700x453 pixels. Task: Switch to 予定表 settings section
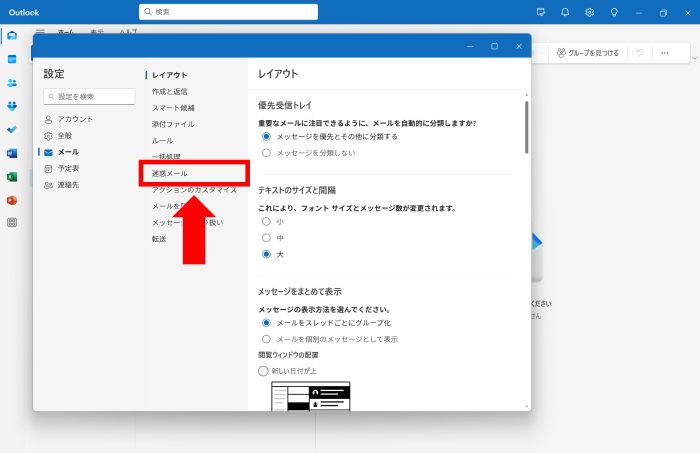[x=69, y=168]
